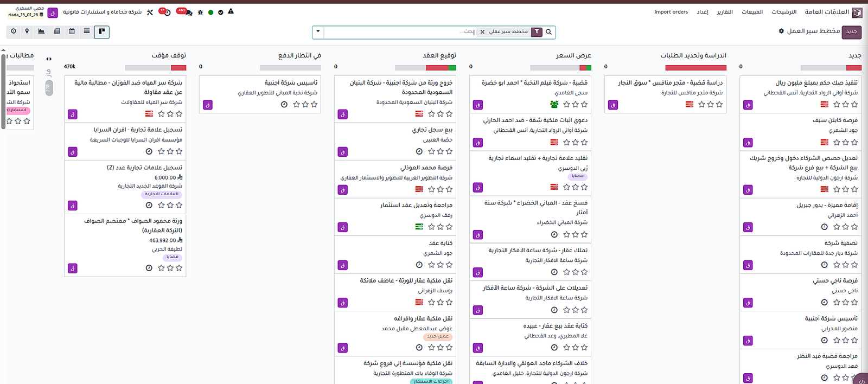
Task: Click avatar on 'تأسيس شركة أجنبية' card in 'في انتظار الدفع'
Action: pyautogui.click(x=208, y=105)
